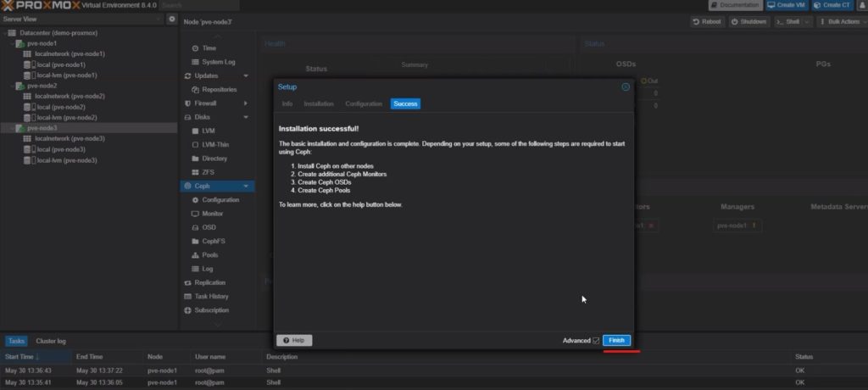Close the Setup dialog with the X icon

click(626, 87)
